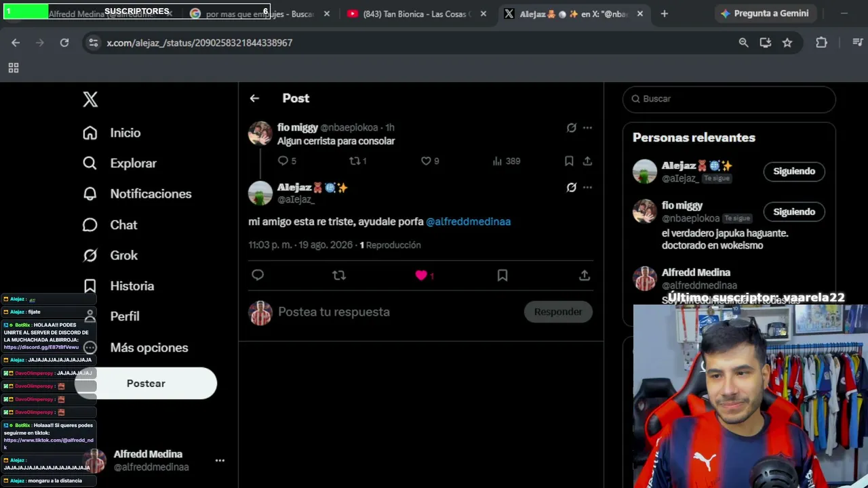Open Grok icon in sidebar
This screenshot has width=868, height=488.
click(90, 256)
